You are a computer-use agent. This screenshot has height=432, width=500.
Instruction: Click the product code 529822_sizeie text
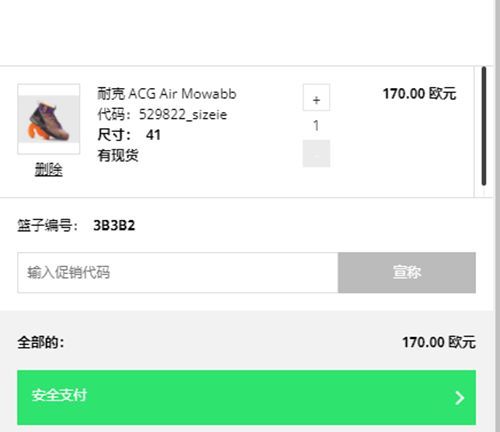183,115
